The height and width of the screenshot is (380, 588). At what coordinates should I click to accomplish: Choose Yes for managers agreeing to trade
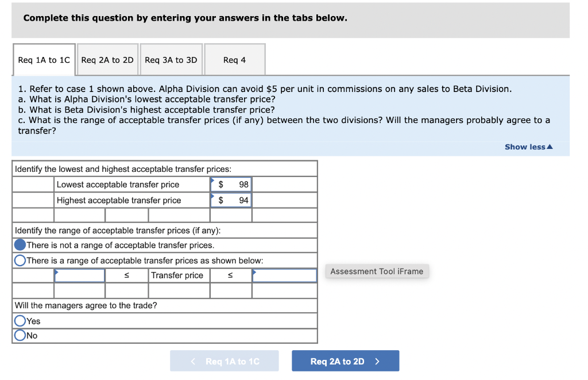20,321
